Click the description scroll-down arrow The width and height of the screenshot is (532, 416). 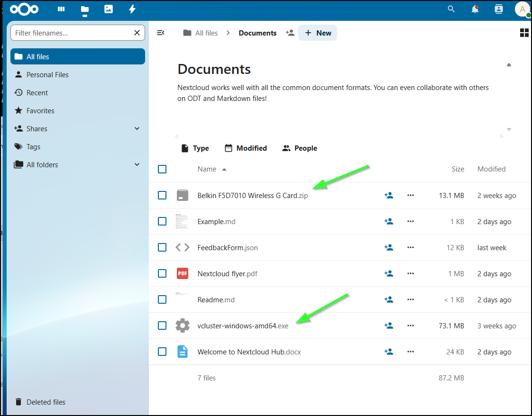point(509,129)
